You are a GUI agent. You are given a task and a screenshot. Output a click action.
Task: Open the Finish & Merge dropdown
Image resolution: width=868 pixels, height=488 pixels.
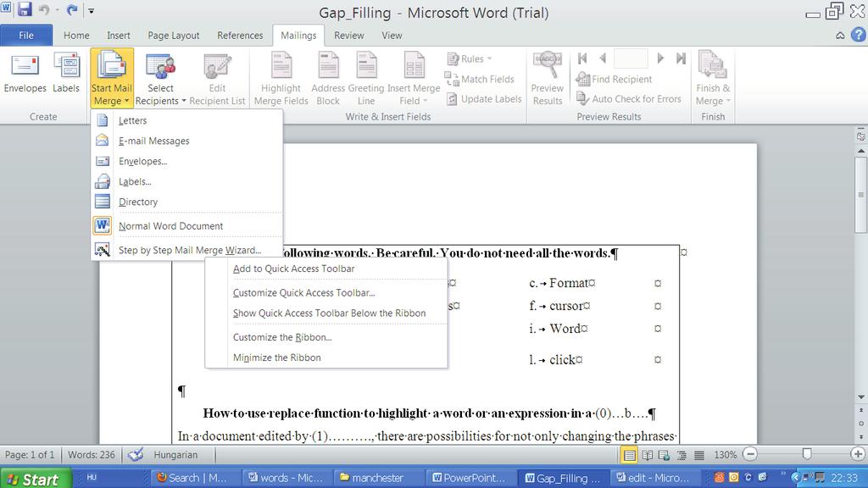click(x=713, y=79)
